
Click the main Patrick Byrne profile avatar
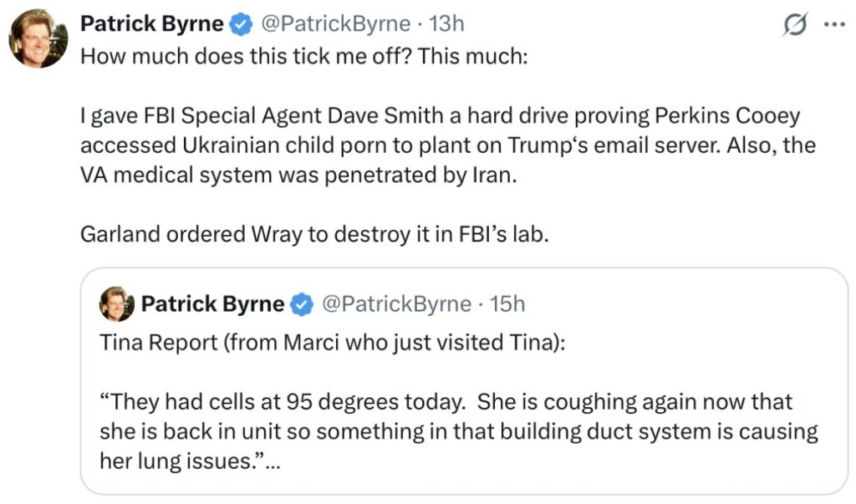pos(38,38)
